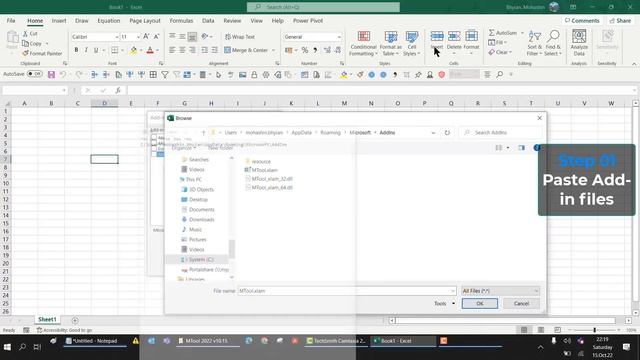Open the font name dropdown
Image resolution: width=640 pixels, height=360 pixels.
(116, 37)
